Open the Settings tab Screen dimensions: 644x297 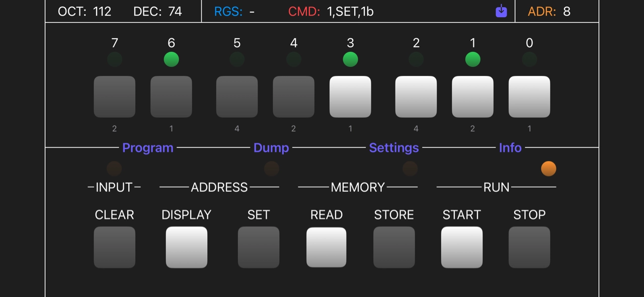point(394,147)
